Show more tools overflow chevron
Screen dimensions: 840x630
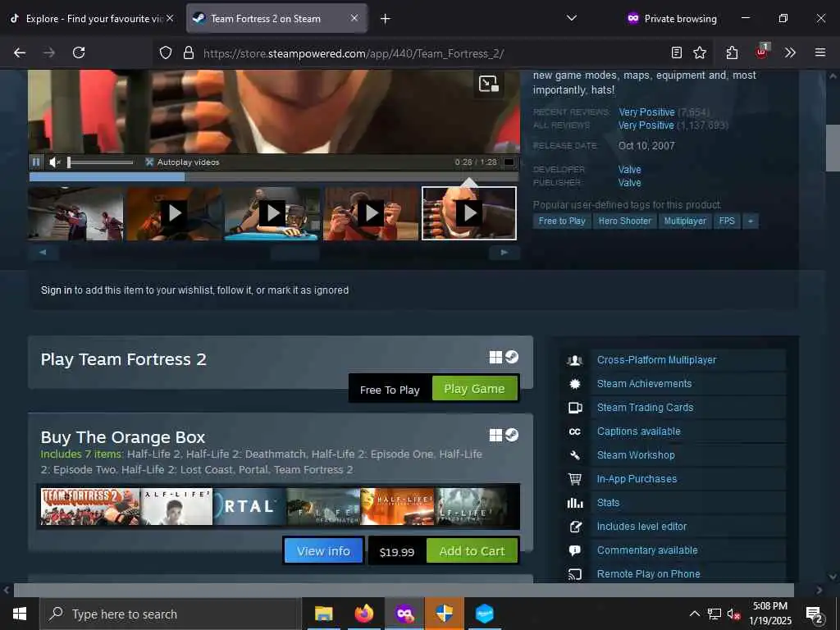click(x=790, y=52)
